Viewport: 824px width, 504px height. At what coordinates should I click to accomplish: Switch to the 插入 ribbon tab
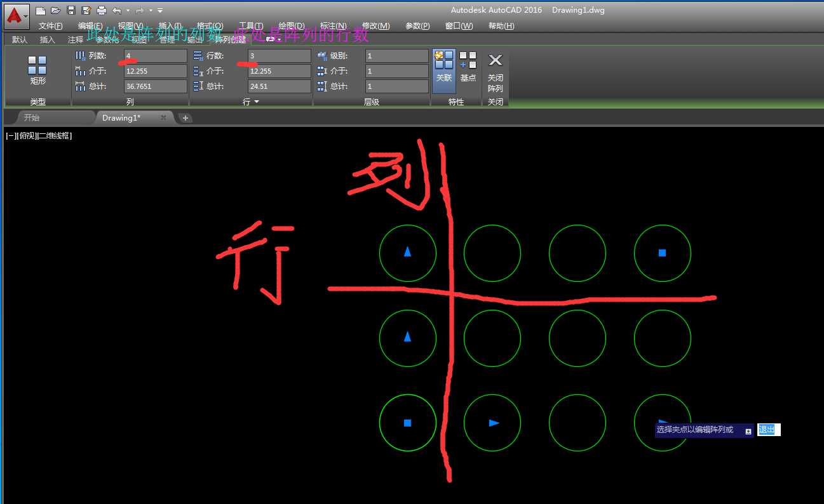(x=48, y=39)
